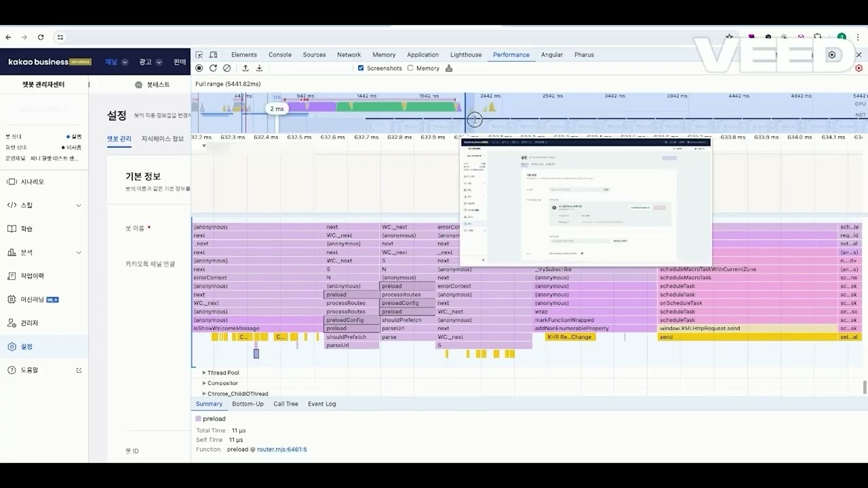Switch to the Sources tab
This screenshot has height=488, width=868.
[315, 55]
